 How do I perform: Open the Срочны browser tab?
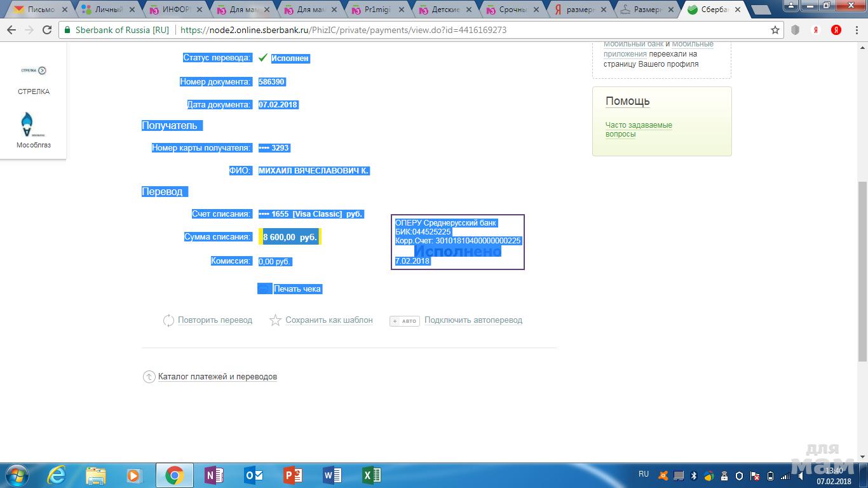click(512, 10)
